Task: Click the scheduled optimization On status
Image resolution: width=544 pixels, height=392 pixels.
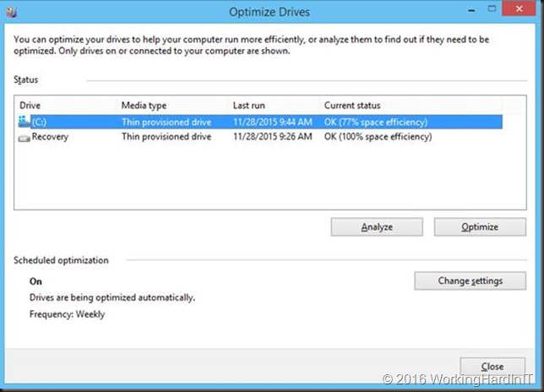Action: click(x=35, y=281)
